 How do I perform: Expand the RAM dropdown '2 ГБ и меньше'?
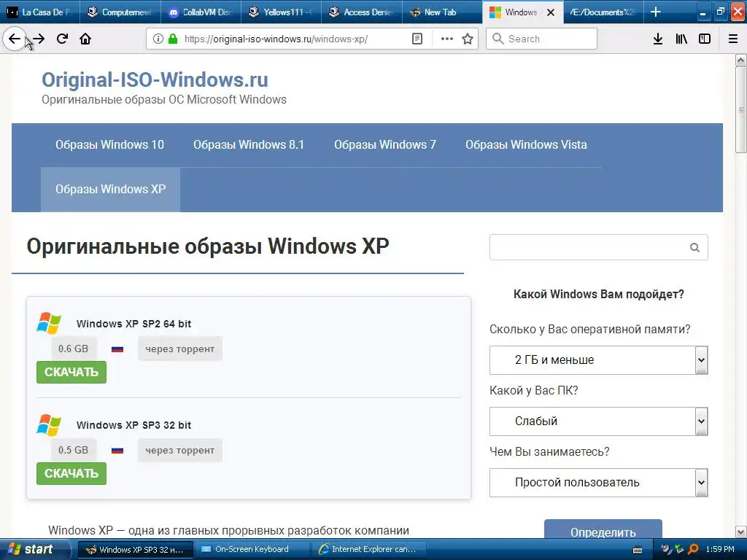coord(598,360)
